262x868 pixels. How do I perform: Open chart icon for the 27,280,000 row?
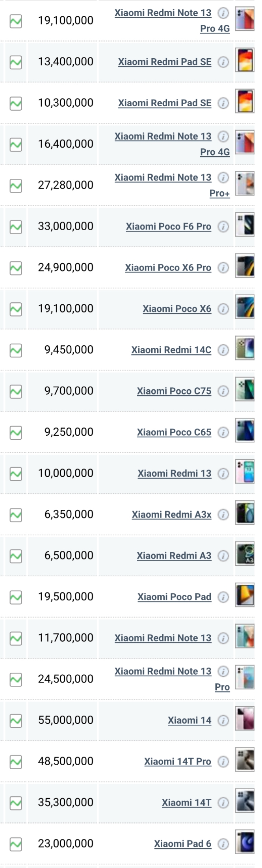point(16,186)
